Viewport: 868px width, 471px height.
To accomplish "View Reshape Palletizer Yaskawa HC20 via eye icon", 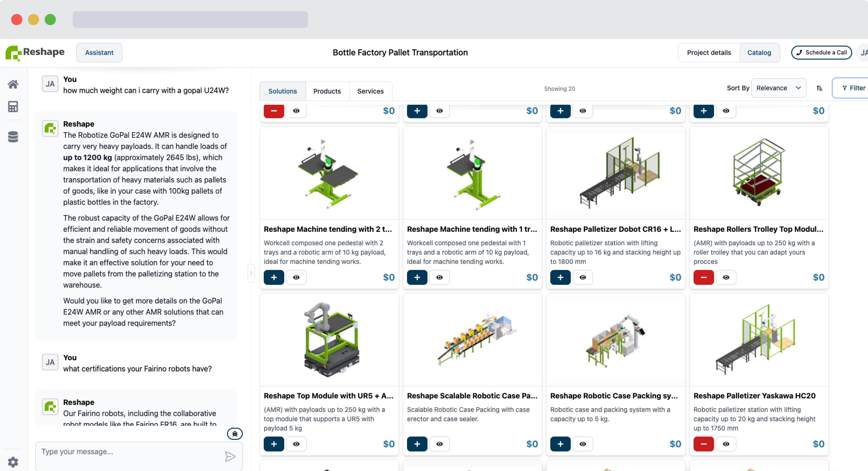I will (726, 444).
